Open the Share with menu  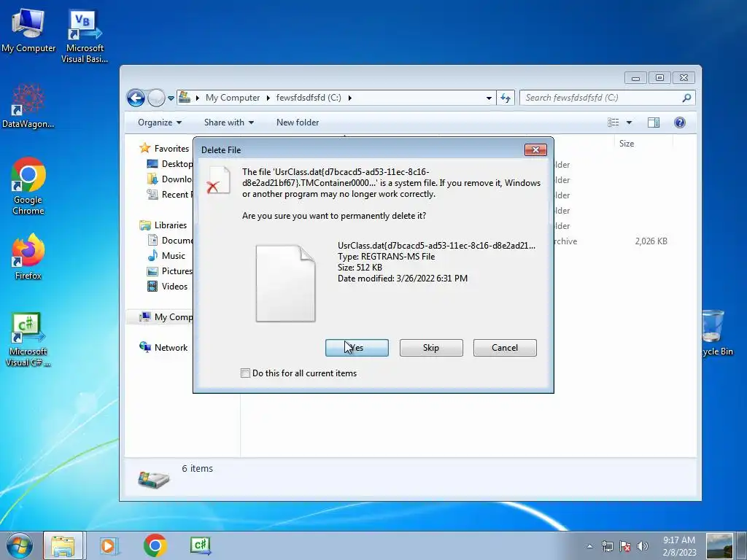tap(228, 122)
